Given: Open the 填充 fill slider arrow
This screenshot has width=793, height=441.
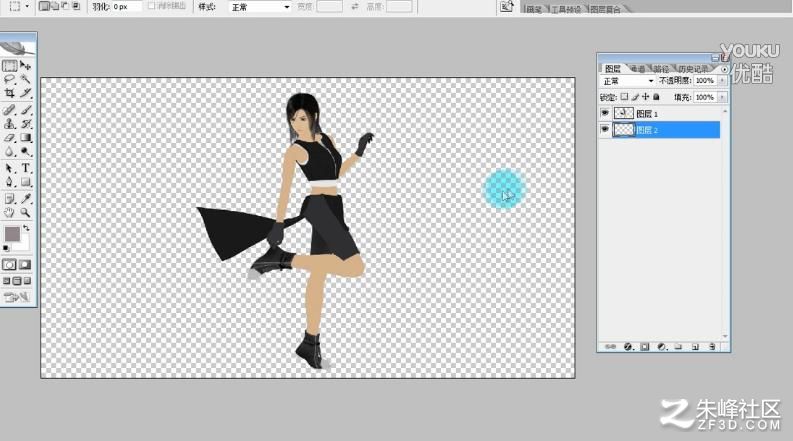Looking at the screenshot, I should pos(722,97).
